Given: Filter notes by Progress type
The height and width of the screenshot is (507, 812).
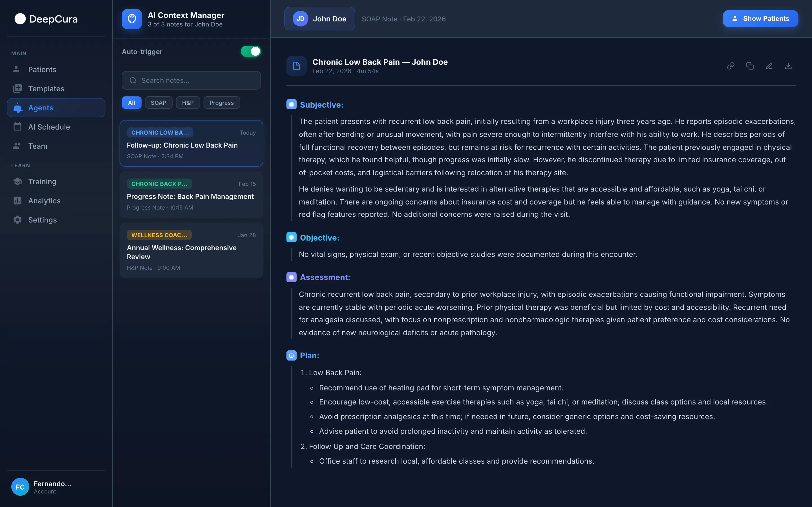Looking at the screenshot, I should (221, 103).
